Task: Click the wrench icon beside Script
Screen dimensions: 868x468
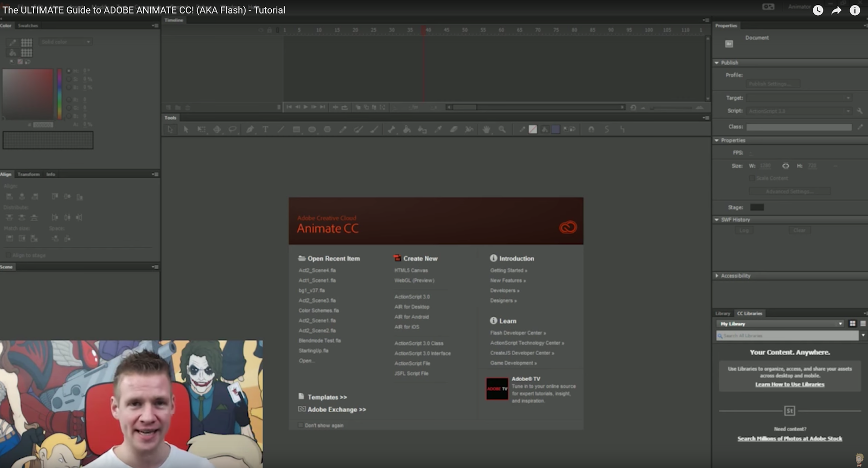Action: coord(860,111)
